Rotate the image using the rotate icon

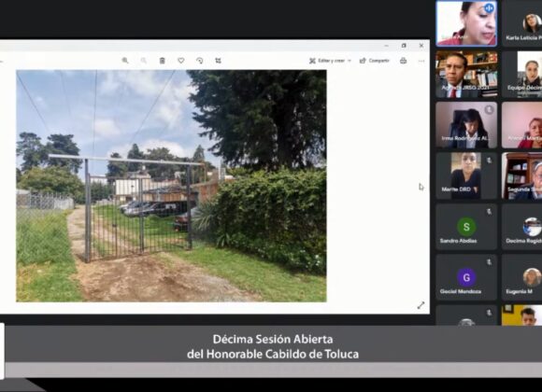(x=199, y=61)
